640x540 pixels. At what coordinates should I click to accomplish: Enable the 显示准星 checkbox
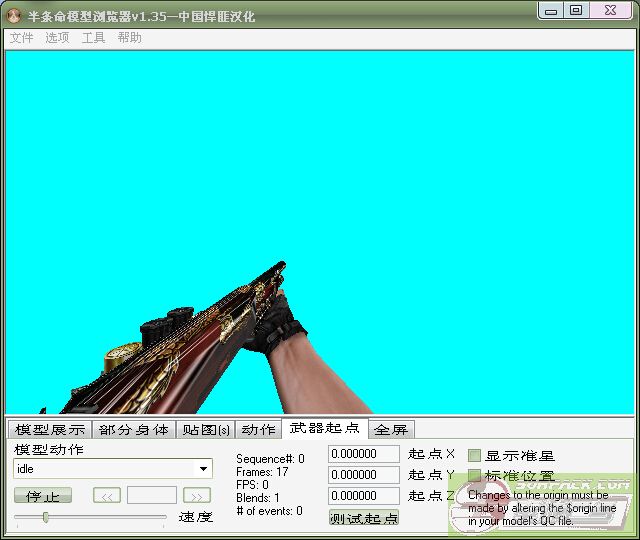coord(475,455)
